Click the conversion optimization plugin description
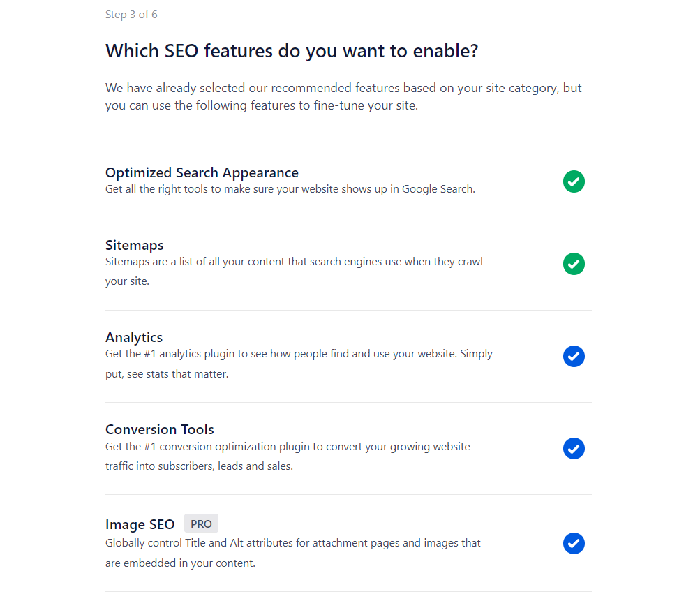 288,456
